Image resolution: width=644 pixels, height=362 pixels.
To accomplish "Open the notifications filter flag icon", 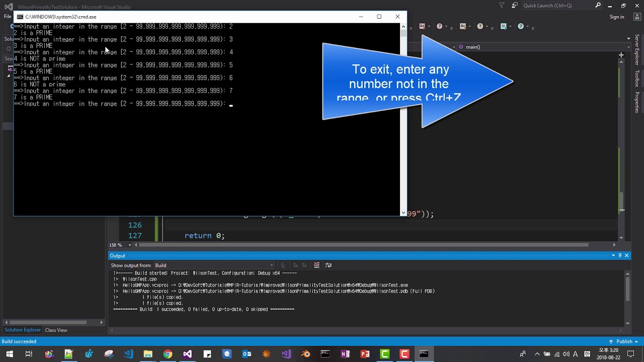I will pyautogui.click(x=502, y=6).
